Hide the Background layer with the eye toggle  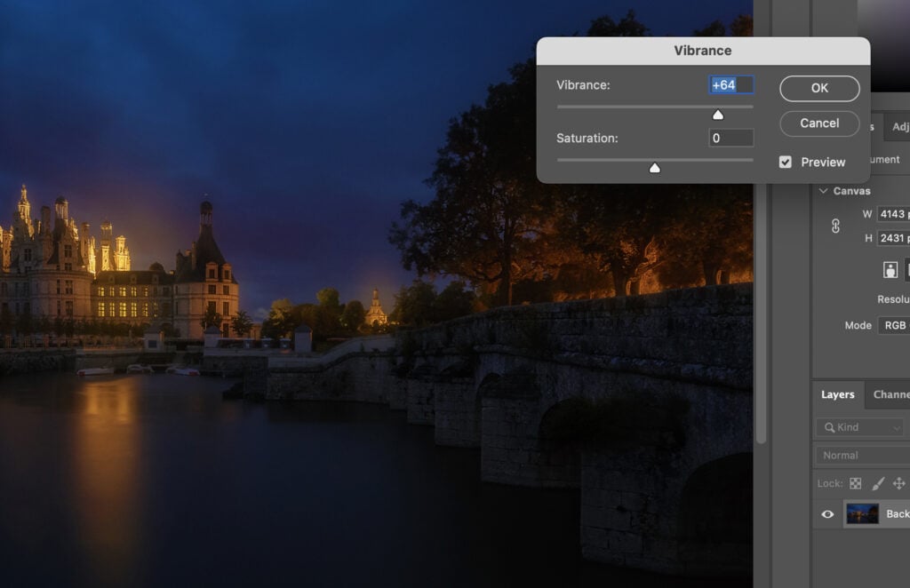pos(829,513)
